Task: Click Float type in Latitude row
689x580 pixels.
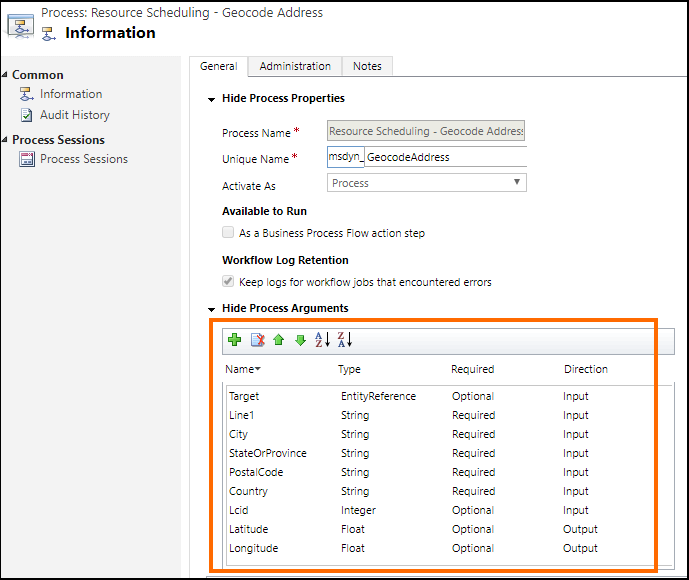Action: tap(353, 529)
